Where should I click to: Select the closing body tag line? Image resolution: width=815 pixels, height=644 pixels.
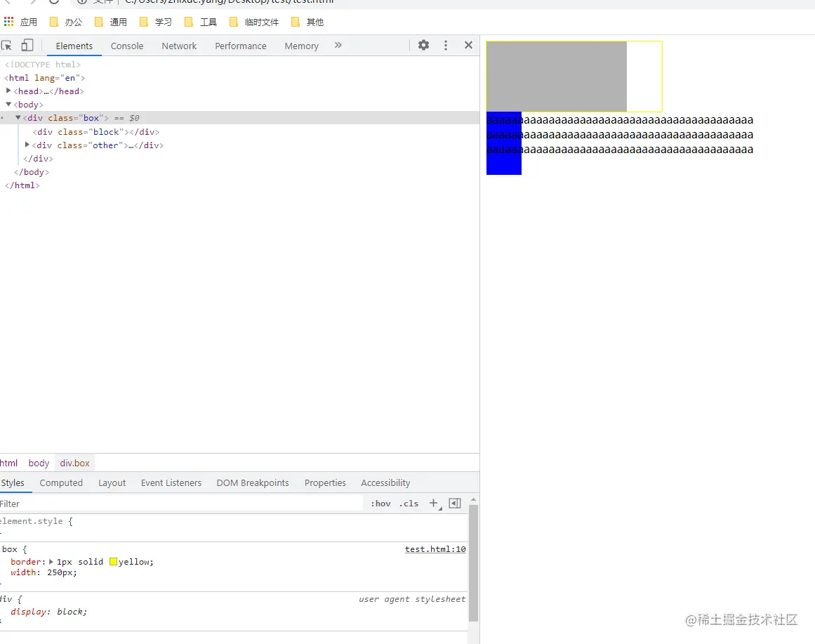[x=31, y=171]
